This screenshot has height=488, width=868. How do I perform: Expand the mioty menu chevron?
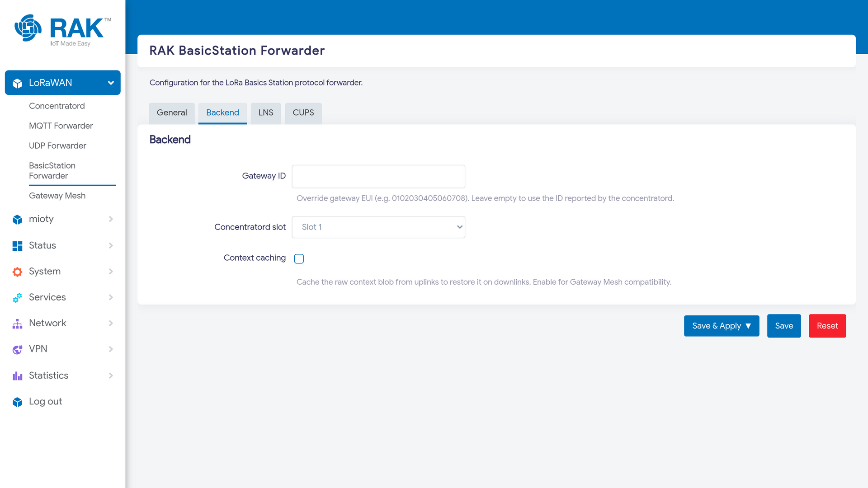coord(111,219)
